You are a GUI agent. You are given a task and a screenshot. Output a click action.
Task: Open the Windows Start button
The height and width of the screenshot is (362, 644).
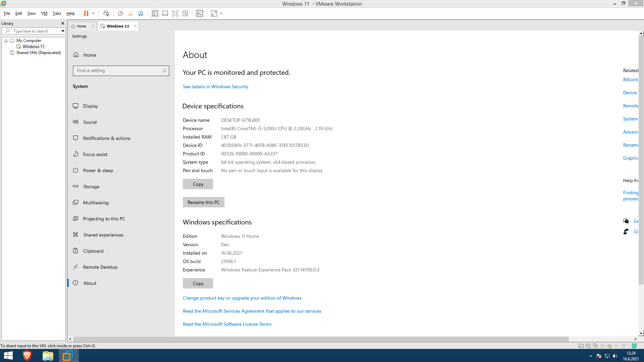[8, 356]
